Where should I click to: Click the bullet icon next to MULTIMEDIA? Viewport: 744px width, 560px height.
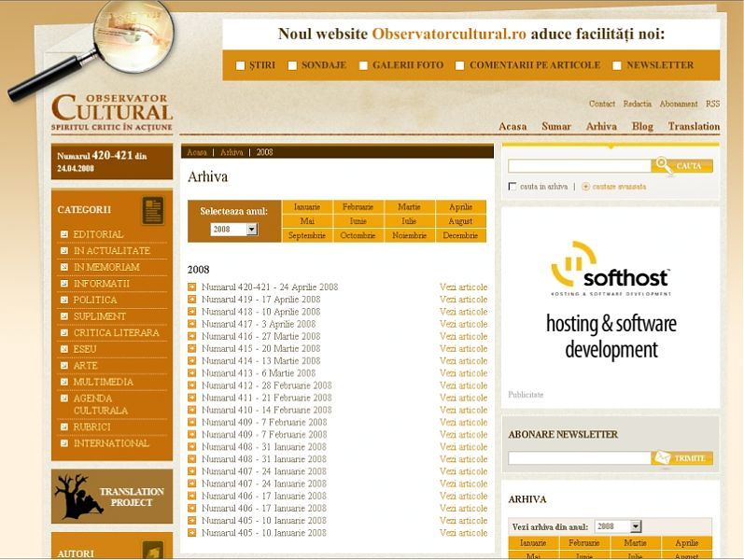click(64, 382)
